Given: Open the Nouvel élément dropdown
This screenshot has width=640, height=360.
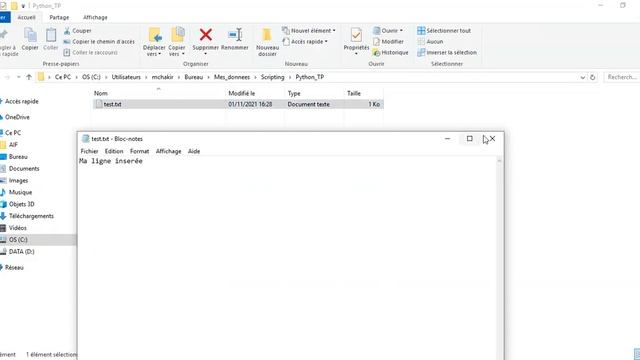Looking at the screenshot, I should click(x=309, y=31).
